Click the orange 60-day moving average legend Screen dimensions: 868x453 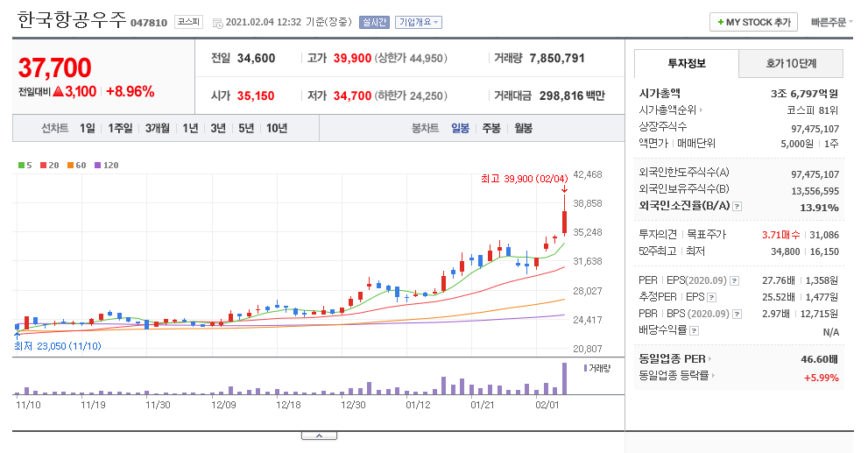coord(76,165)
